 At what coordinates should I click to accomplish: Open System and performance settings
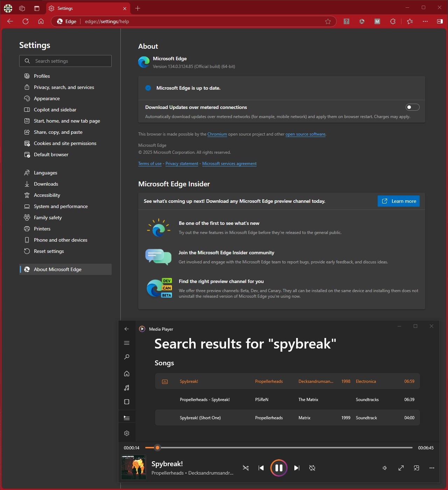click(65, 206)
